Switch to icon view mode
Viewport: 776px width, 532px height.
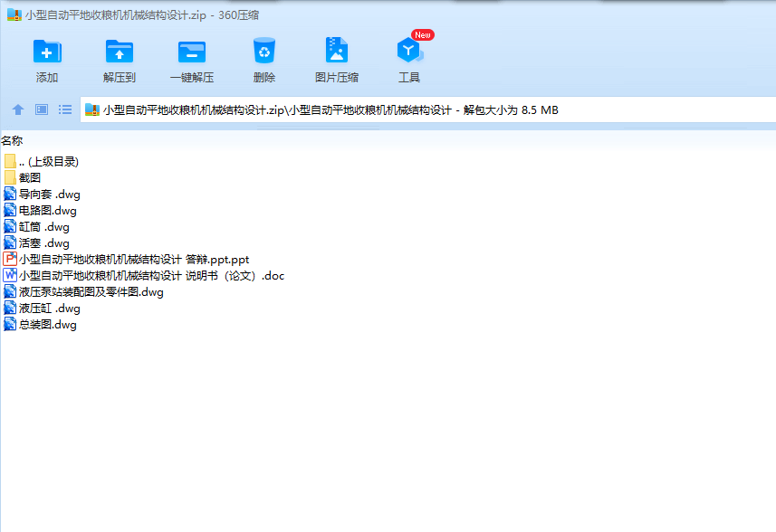click(42, 109)
